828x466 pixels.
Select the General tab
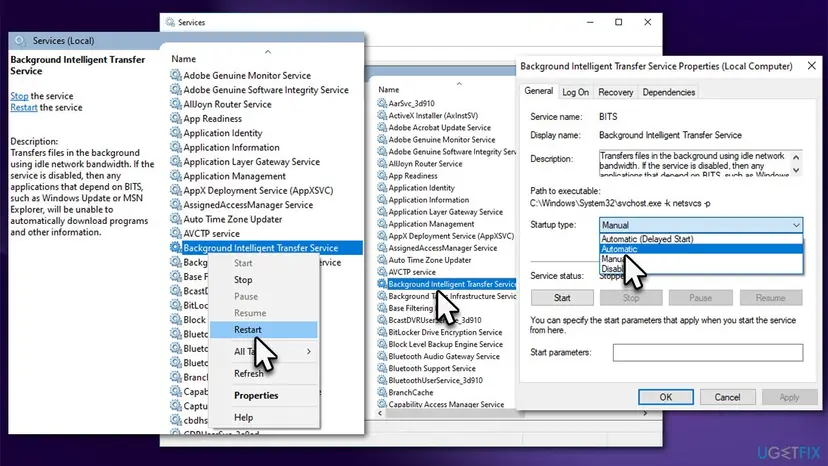[539, 91]
